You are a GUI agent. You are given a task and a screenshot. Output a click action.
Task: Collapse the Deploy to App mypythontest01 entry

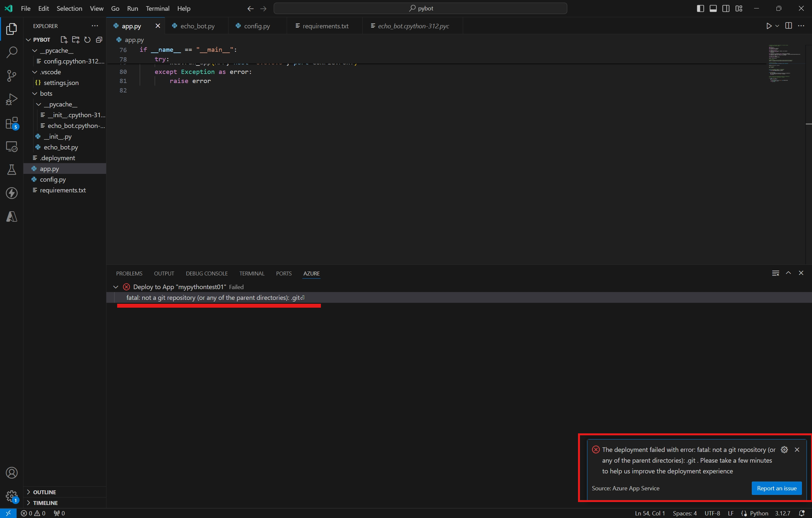pos(116,287)
